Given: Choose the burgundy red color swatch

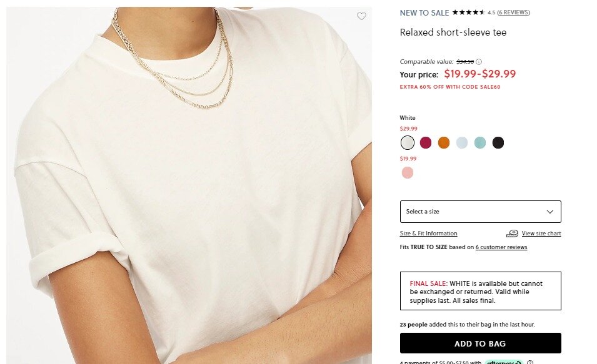Looking at the screenshot, I should [426, 143].
